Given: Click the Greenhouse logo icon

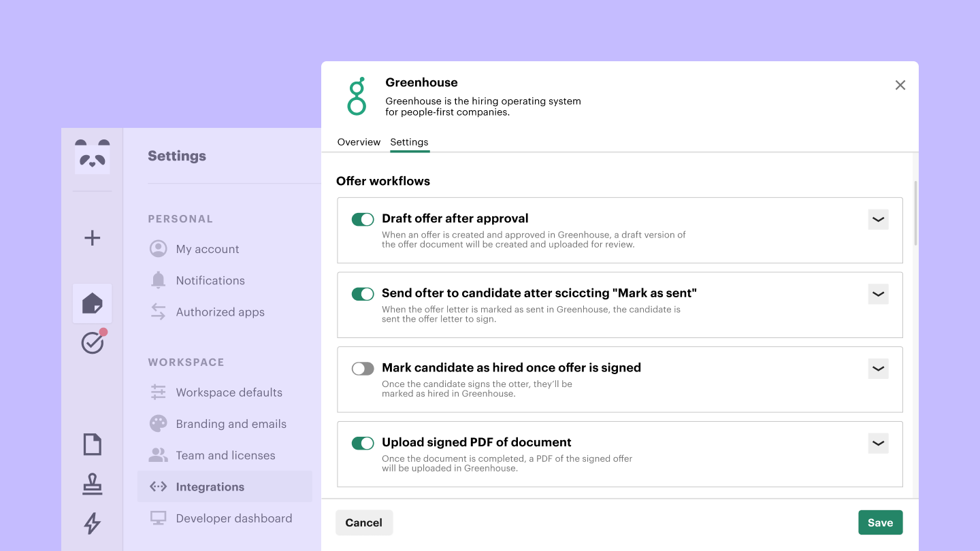Looking at the screenshot, I should tap(357, 96).
